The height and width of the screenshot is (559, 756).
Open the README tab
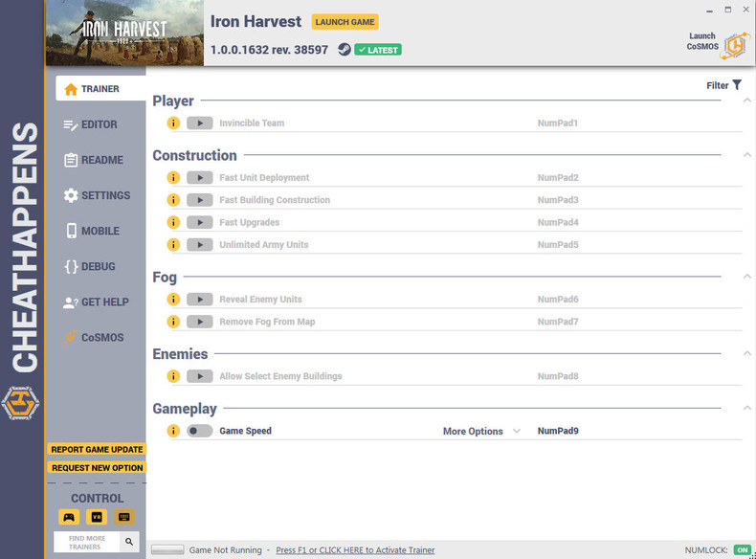pyautogui.click(x=94, y=160)
